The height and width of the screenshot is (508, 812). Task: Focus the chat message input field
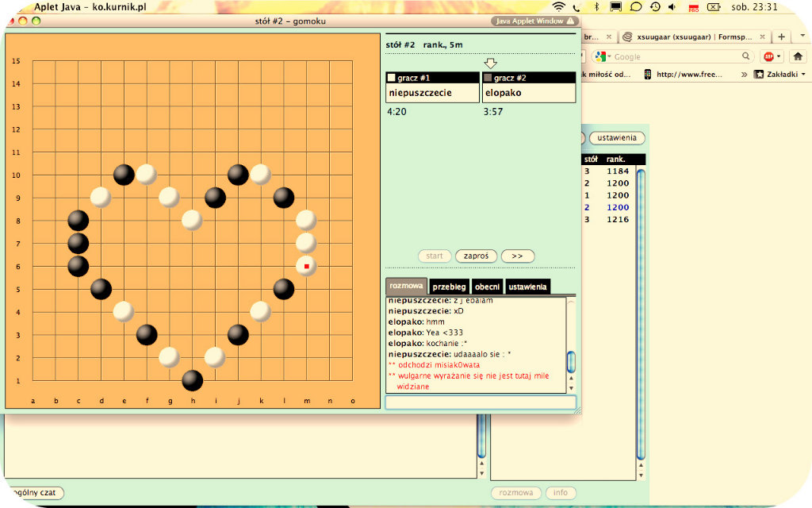(x=481, y=402)
